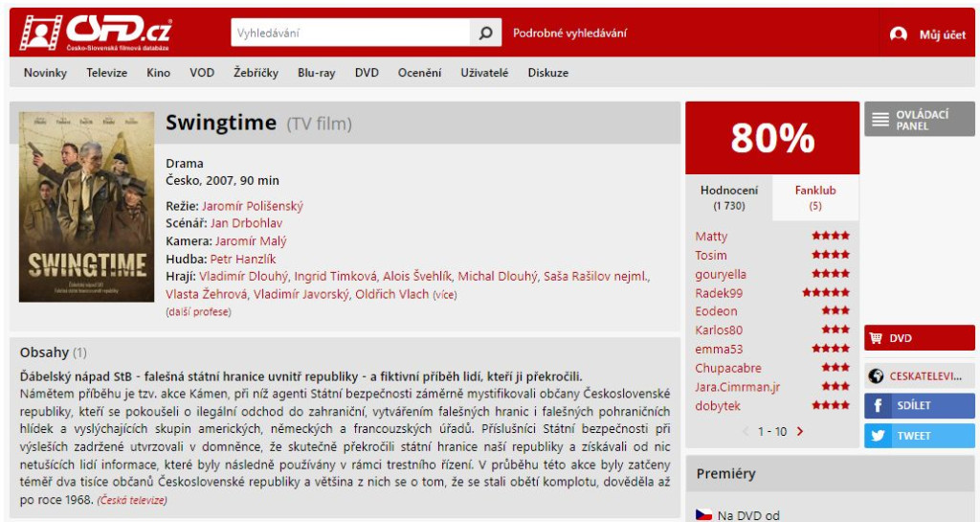Open user Tosim's profile

click(711, 255)
